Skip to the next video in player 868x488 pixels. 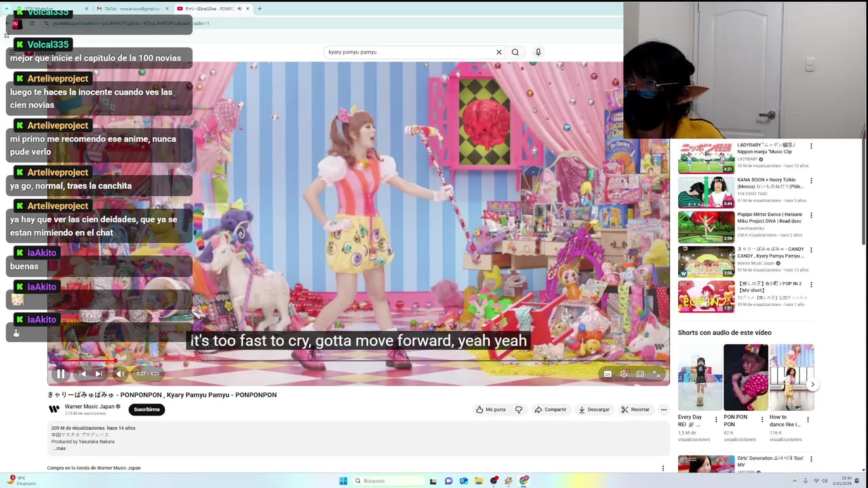pyautogui.click(x=99, y=373)
